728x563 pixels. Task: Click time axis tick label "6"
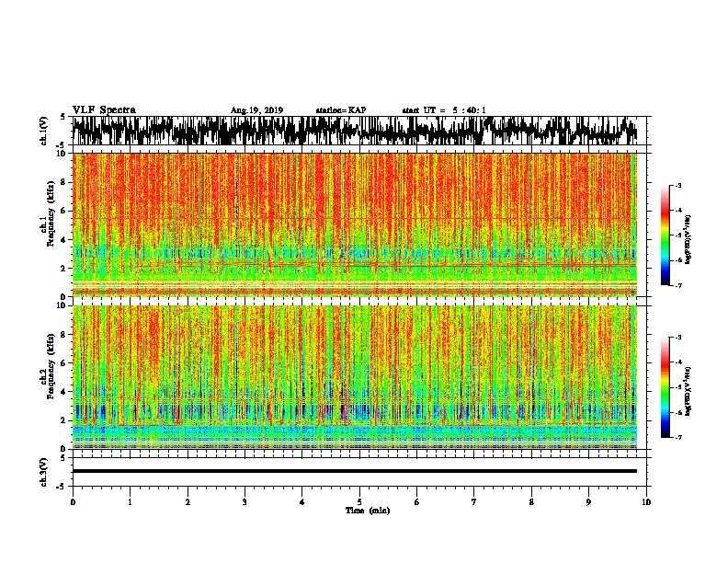[417, 501]
